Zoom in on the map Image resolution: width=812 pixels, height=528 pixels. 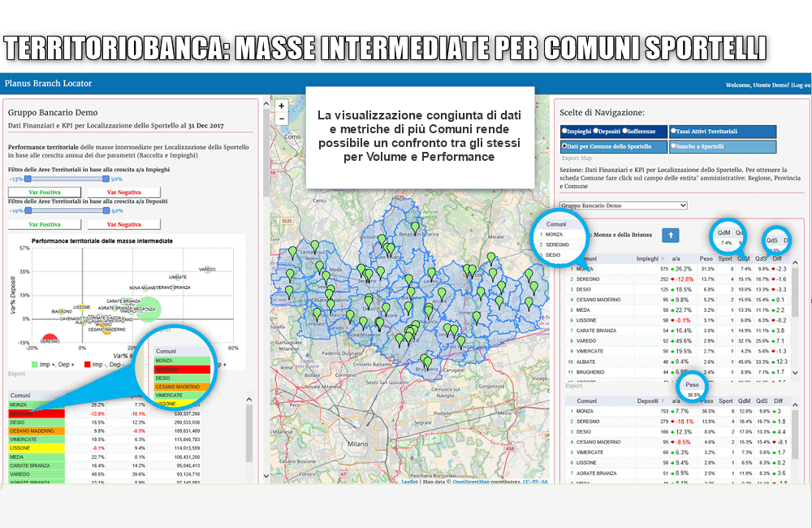coord(281,106)
